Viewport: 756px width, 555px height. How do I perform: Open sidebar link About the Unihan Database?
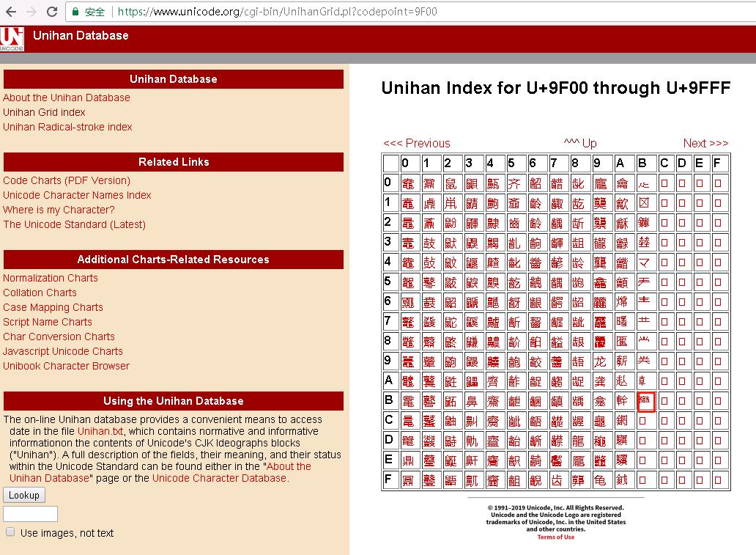click(67, 98)
